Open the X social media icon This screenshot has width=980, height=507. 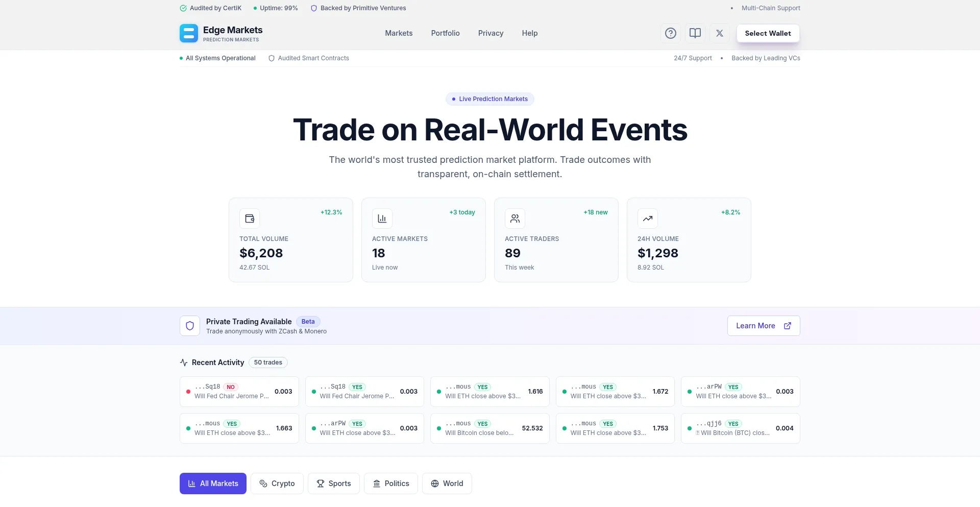719,33
